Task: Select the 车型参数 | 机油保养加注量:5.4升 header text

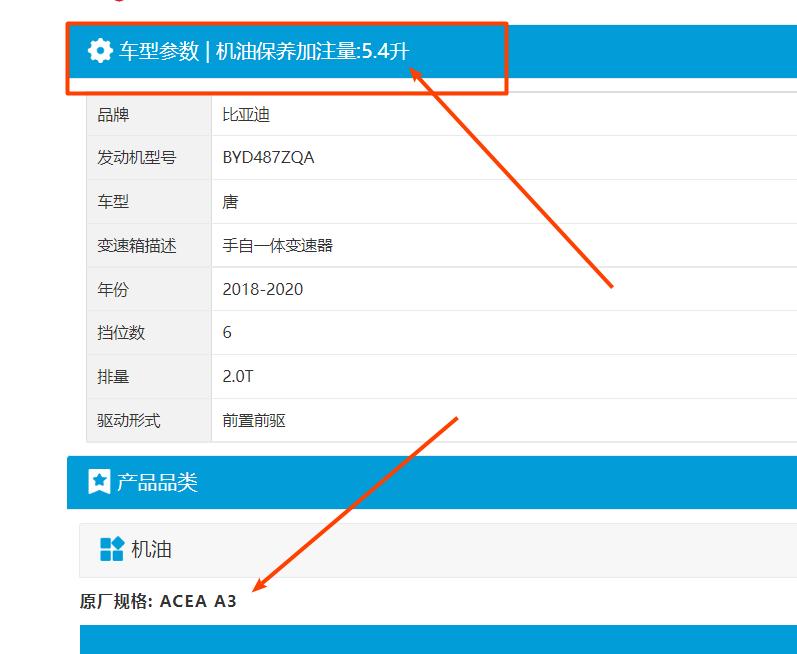Action: tap(264, 51)
